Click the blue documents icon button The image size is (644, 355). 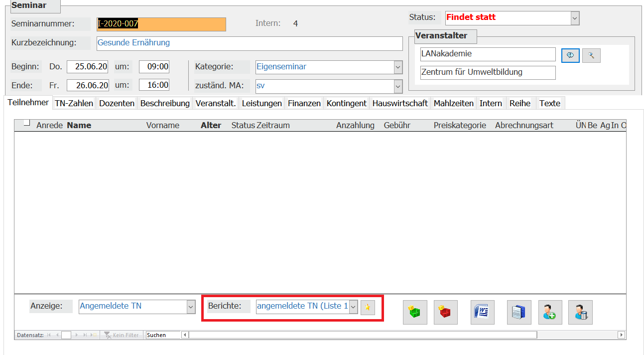[x=519, y=313]
